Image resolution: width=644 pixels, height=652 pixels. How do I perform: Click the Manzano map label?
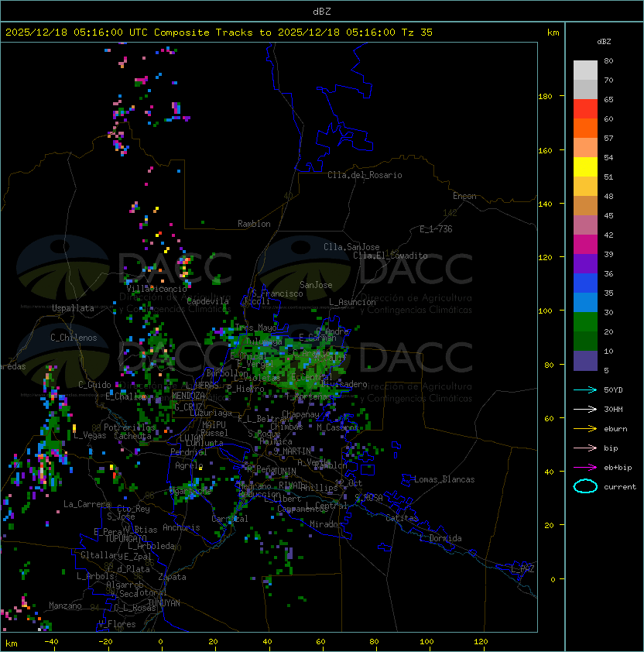tap(65, 606)
